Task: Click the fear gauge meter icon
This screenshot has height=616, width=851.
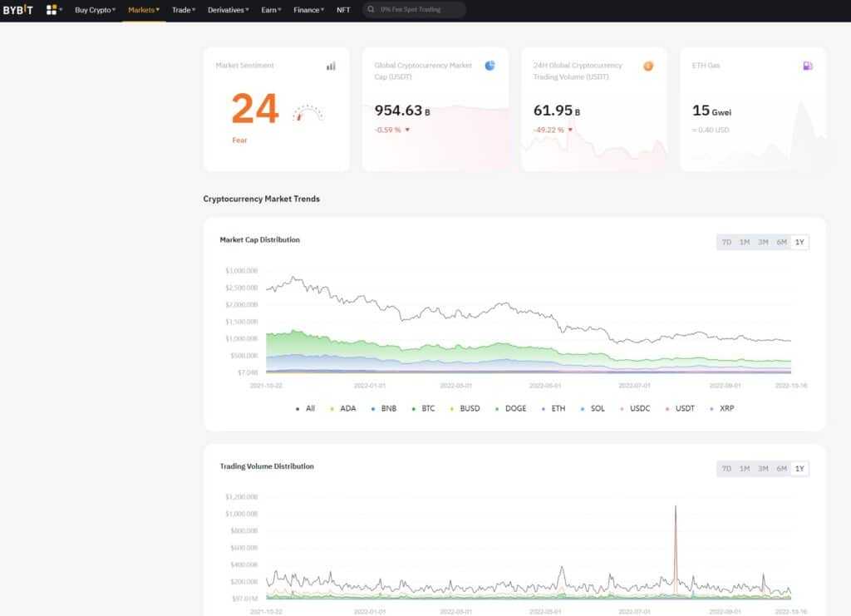Action: (307, 112)
